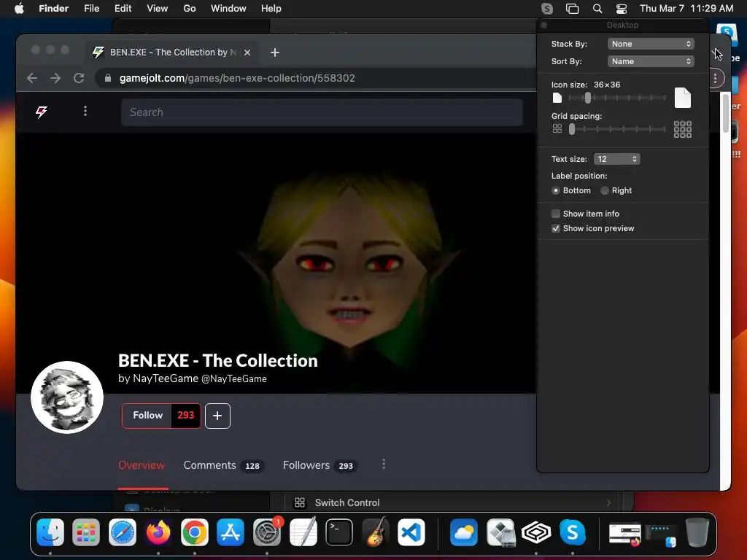Viewport: 747px width, 560px height.
Task: Open GarageBand from the Dock
Action: tap(376, 532)
